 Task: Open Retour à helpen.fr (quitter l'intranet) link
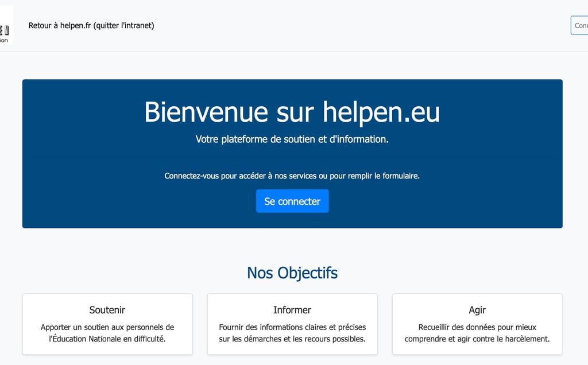point(91,25)
